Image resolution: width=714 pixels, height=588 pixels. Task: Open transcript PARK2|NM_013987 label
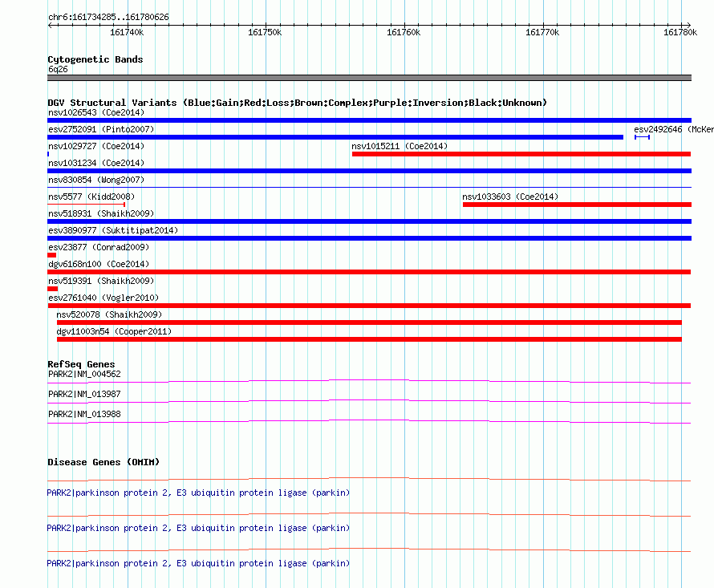(84, 394)
